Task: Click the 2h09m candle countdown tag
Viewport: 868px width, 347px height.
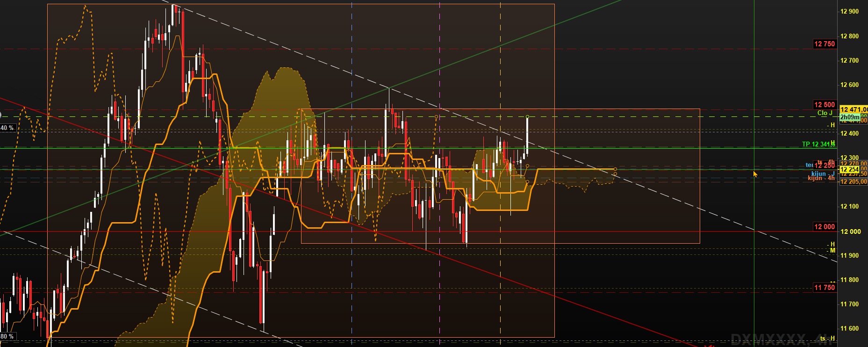Action: 849,117
